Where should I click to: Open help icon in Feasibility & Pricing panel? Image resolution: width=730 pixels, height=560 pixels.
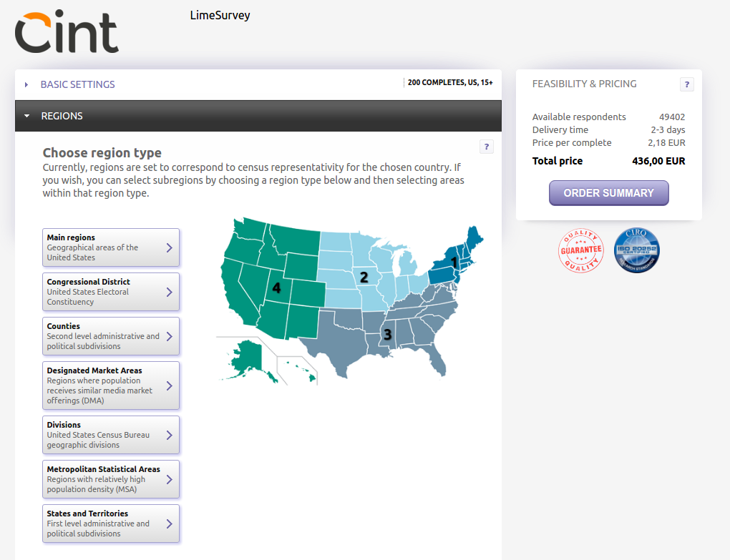pos(686,84)
